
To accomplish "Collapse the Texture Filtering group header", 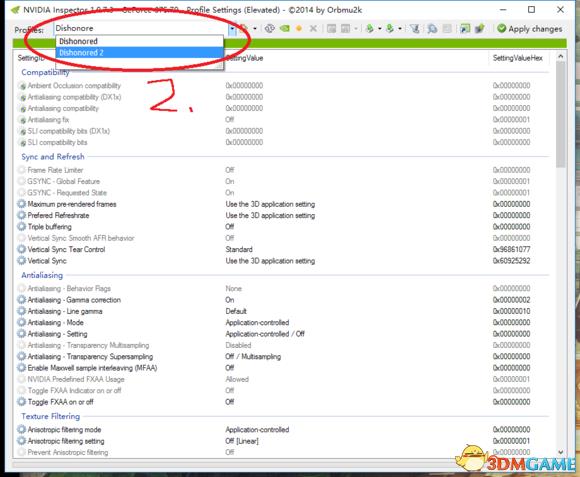I will (x=50, y=416).
